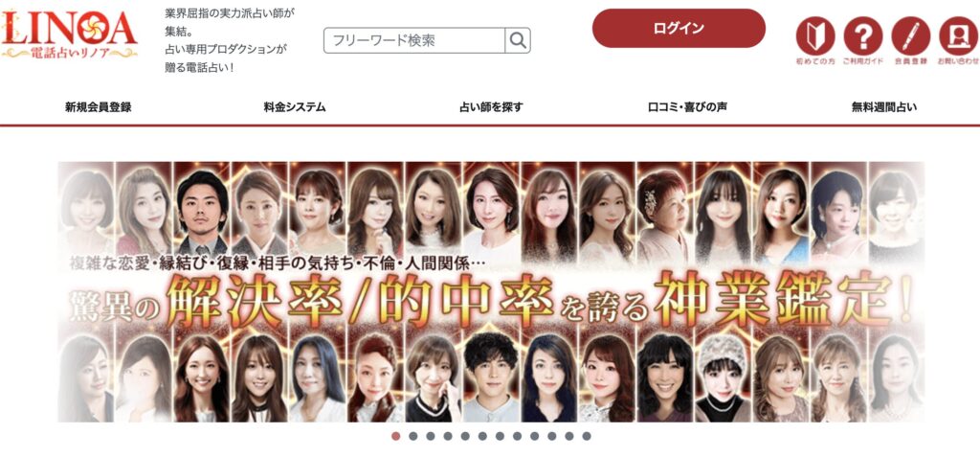Select the sixth carousel dot

pyautogui.click(x=482, y=436)
